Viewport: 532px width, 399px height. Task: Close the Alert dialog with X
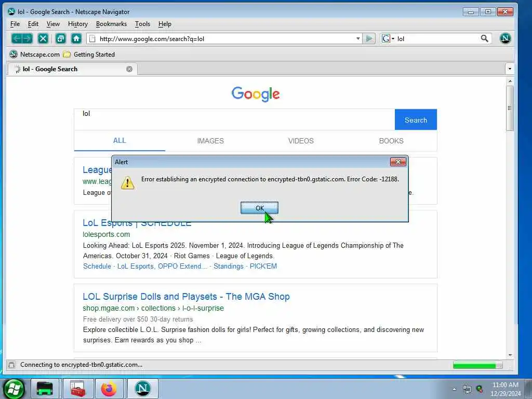(x=398, y=162)
